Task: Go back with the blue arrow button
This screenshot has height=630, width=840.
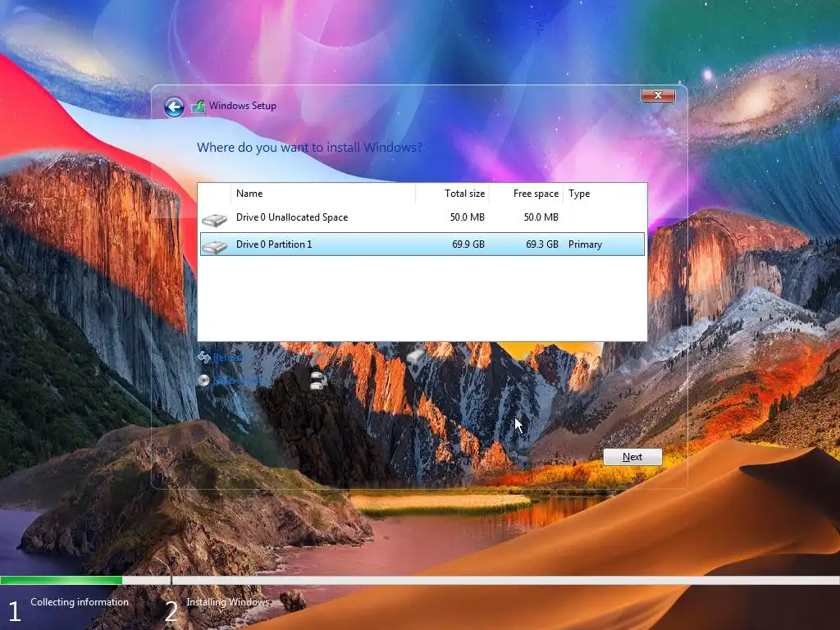Action: click(x=174, y=107)
